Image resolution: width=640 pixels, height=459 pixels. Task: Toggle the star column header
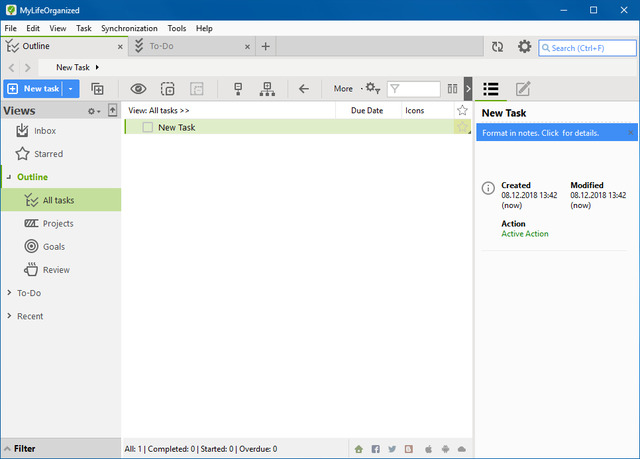[x=461, y=110]
